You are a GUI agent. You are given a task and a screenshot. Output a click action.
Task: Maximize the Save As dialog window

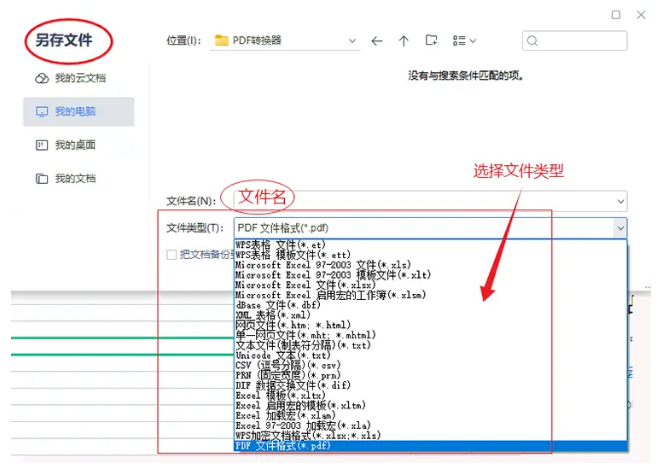pos(616,15)
